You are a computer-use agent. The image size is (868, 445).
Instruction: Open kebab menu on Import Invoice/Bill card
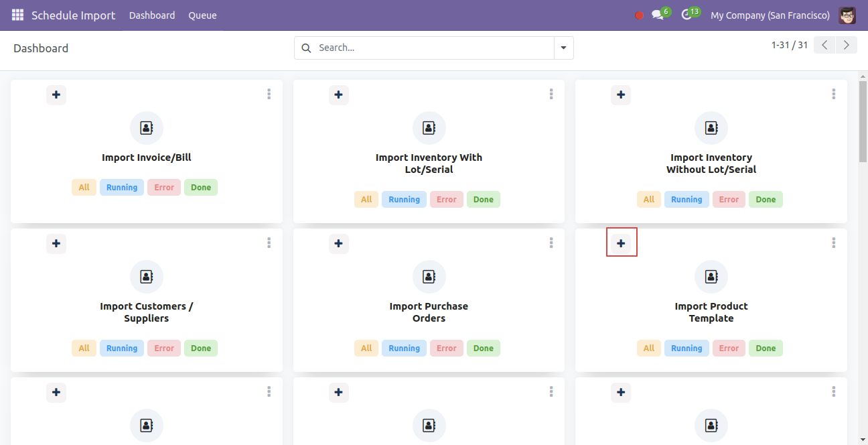(269, 94)
